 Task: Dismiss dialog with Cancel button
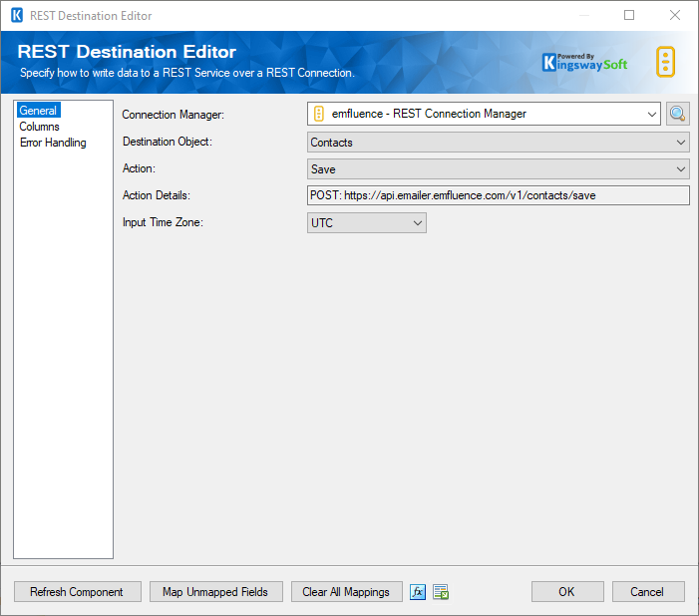pyautogui.click(x=648, y=592)
